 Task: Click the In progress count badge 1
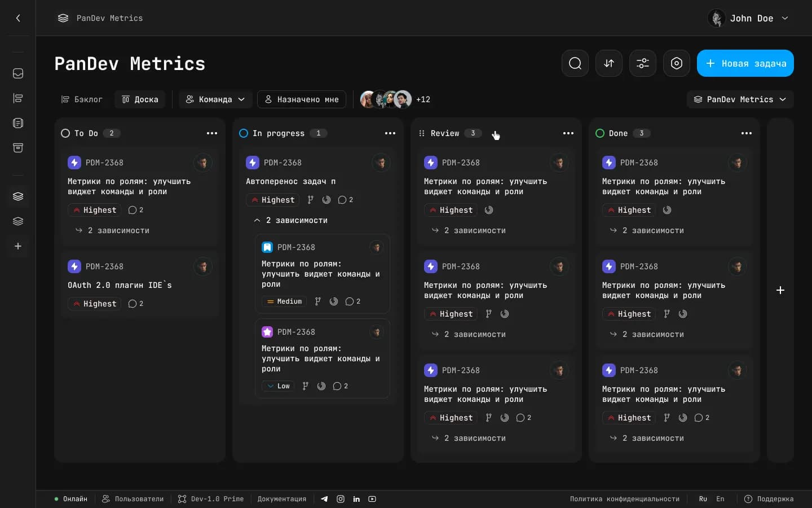click(x=318, y=133)
